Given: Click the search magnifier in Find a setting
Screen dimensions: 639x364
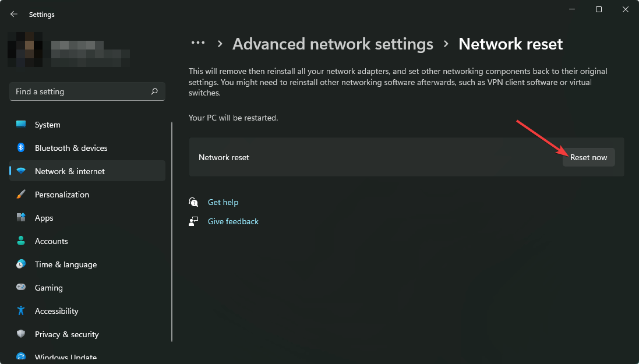Looking at the screenshot, I should pyautogui.click(x=154, y=91).
